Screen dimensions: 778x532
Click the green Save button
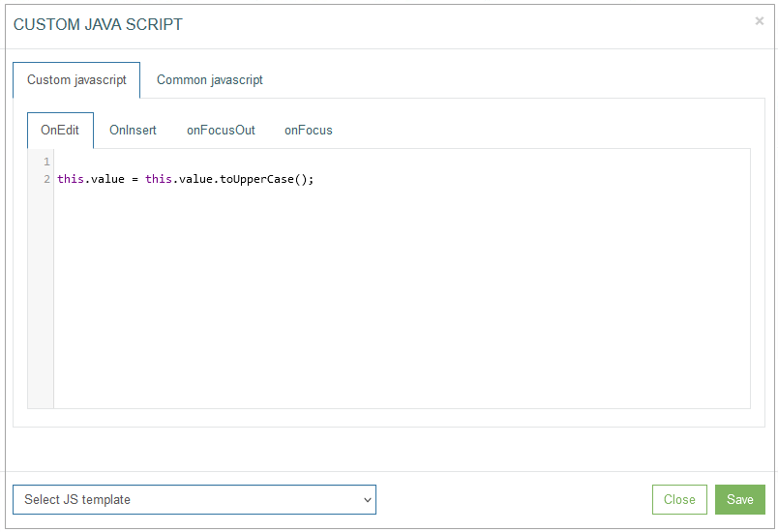click(740, 499)
